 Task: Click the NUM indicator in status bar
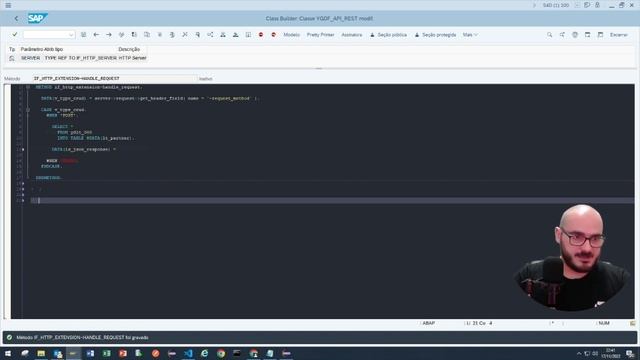tap(604, 323)
